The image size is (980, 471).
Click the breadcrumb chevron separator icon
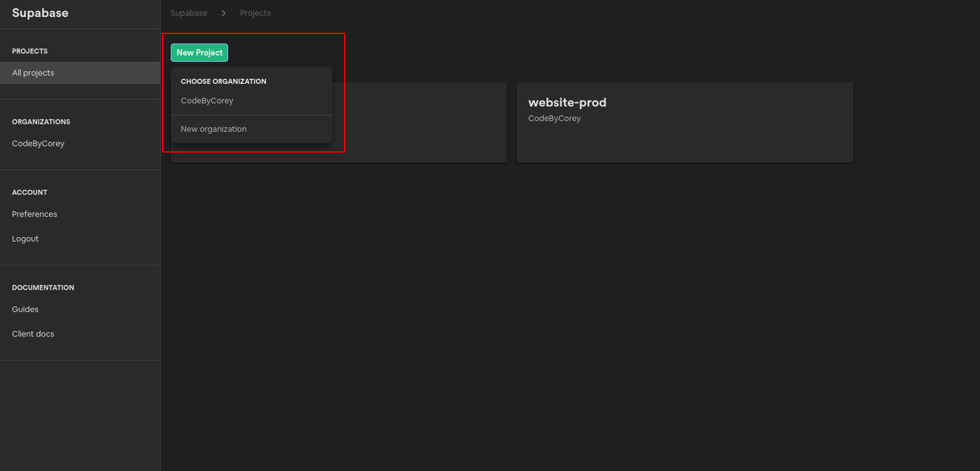pyautogui.click(x=223, y=13)
